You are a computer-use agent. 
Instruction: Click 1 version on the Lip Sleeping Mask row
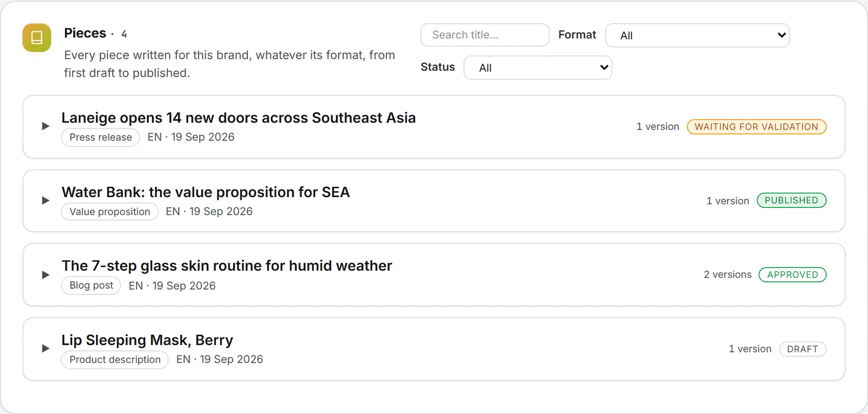click(750, 349)
